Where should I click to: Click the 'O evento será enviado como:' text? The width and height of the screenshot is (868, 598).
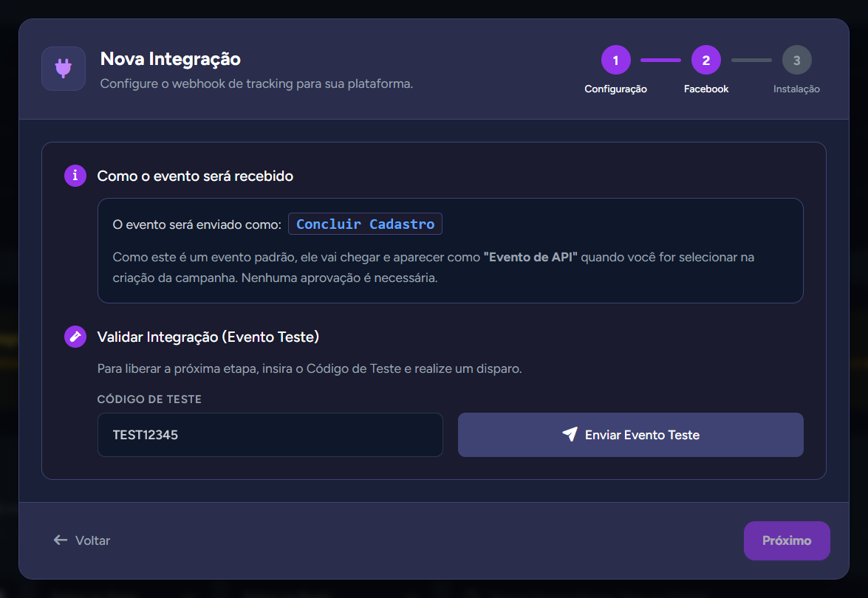click(197, 224)
